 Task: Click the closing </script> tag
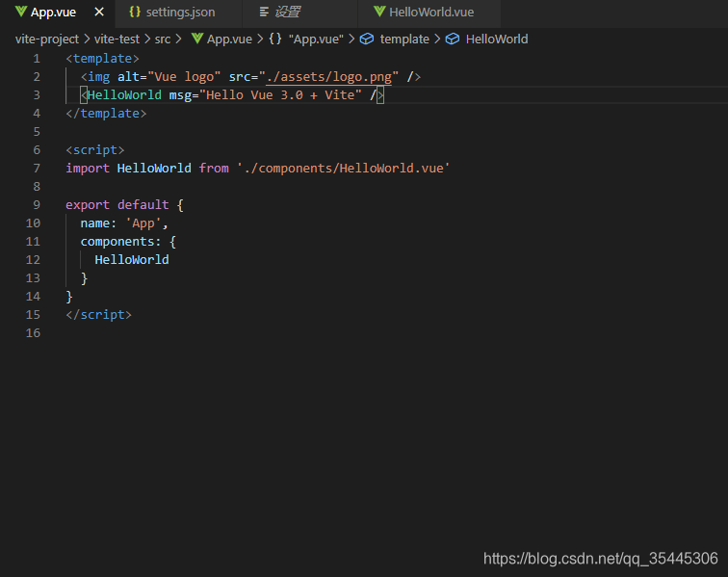(98, 315)
